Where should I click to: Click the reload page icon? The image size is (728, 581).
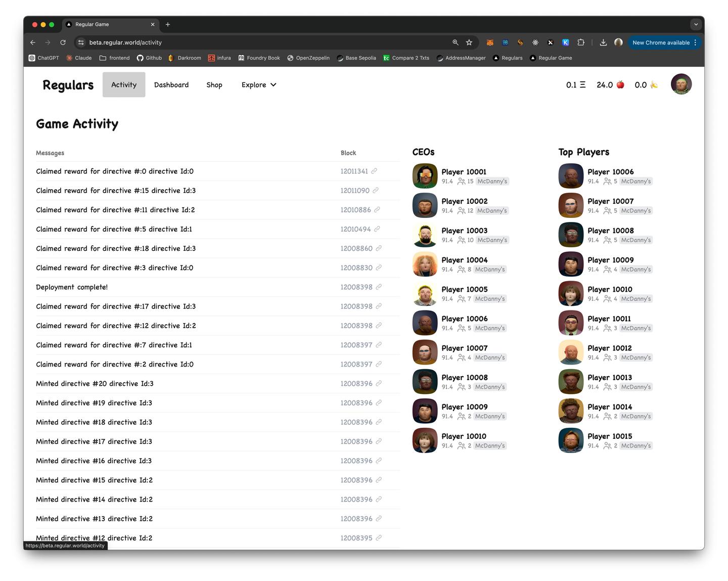[x=63, y=42]
